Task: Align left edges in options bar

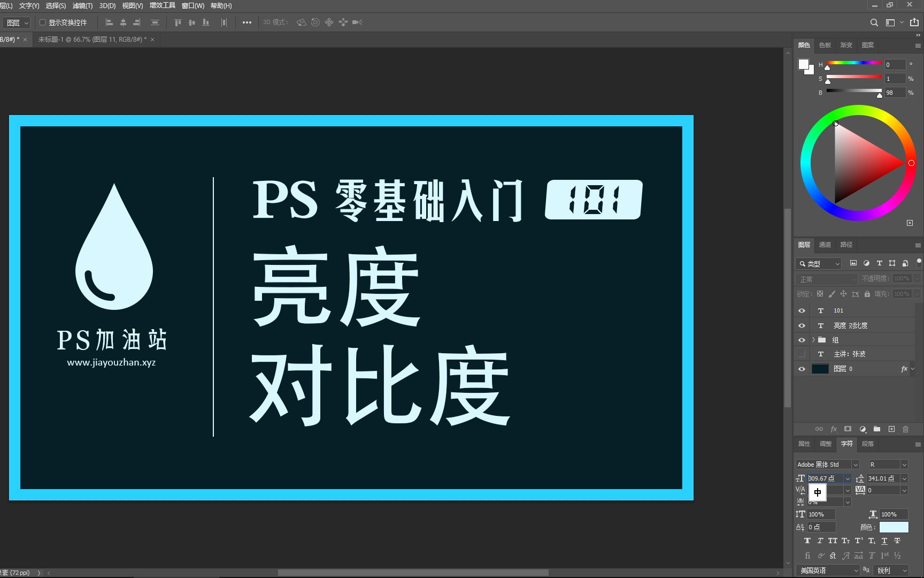Action: click(x=109, y=22)
